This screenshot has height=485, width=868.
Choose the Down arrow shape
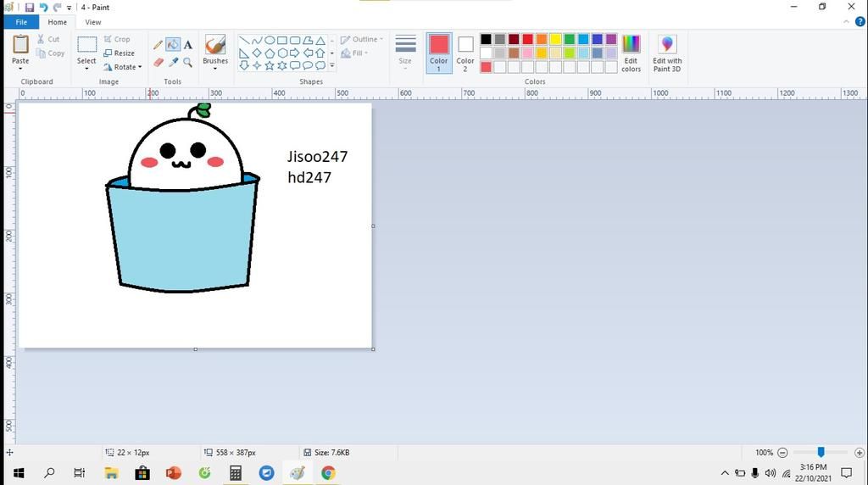coord(243,65)
